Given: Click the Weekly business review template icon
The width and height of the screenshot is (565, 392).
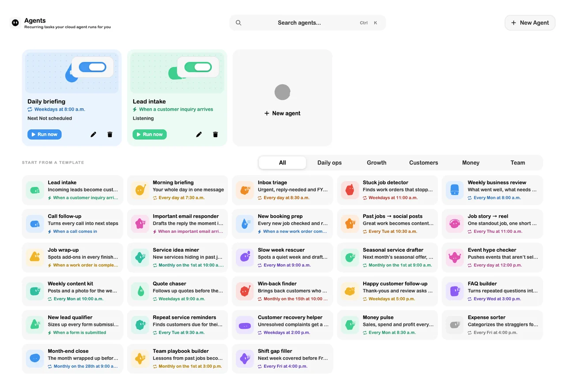Looking at the screenshot, I should point(455,190).
